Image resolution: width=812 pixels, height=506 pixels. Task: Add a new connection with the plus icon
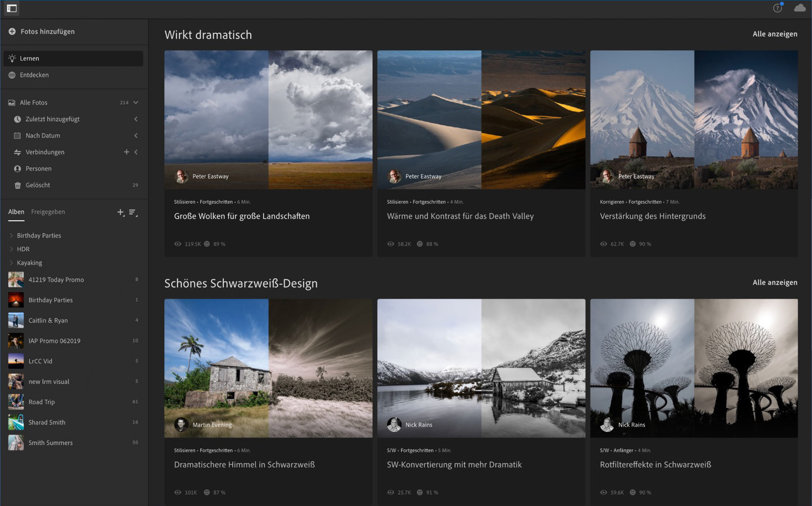pyautogui.click(x=126, y=152)
